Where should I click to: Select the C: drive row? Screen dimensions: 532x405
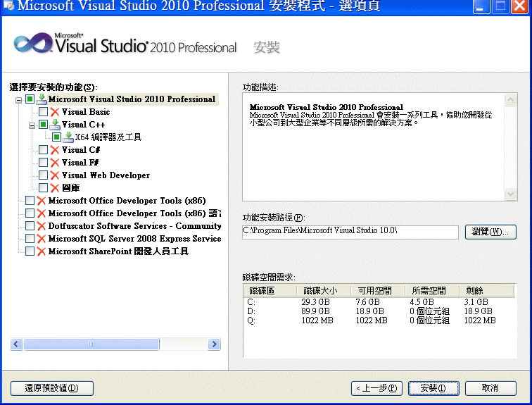tap(379, 301)
